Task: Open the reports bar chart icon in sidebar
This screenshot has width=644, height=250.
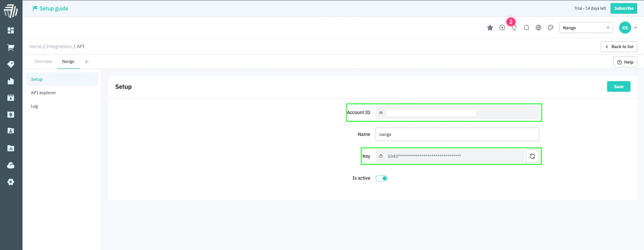Action: tap(11, 148)
